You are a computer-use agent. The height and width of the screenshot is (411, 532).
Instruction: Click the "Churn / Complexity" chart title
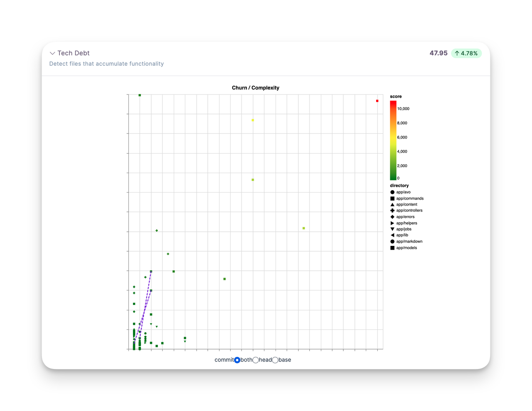click(256, 88)
